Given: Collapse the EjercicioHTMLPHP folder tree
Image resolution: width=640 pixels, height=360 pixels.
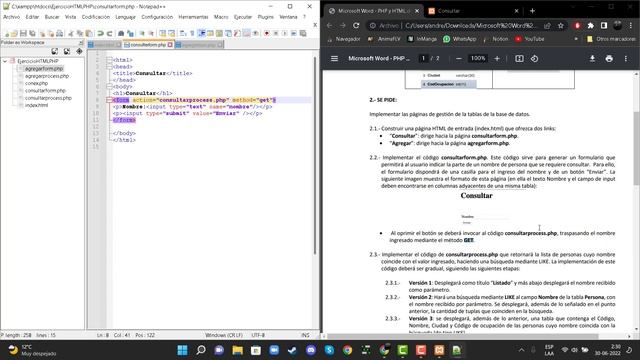Looking at the screenshot, I should click(x=5, y=61).
